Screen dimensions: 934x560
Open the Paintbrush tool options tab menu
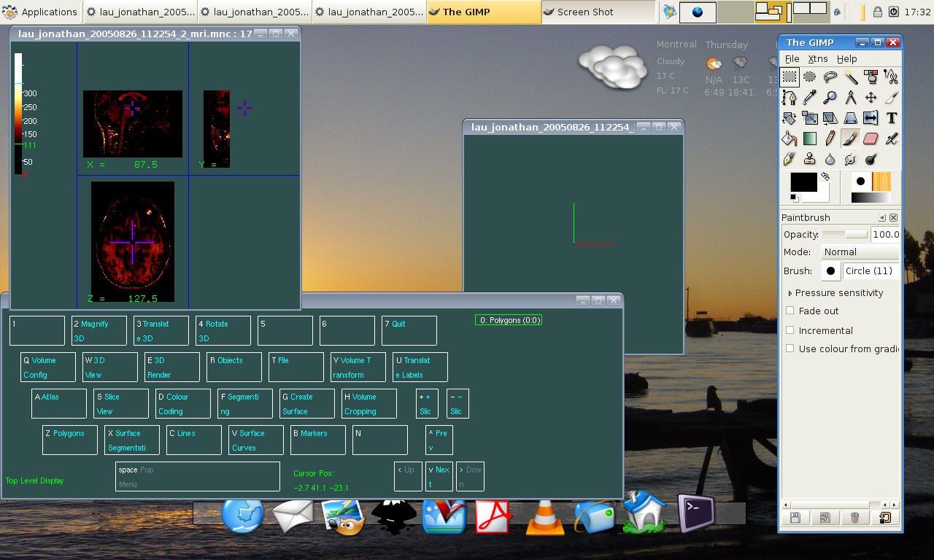click(882, 218)
